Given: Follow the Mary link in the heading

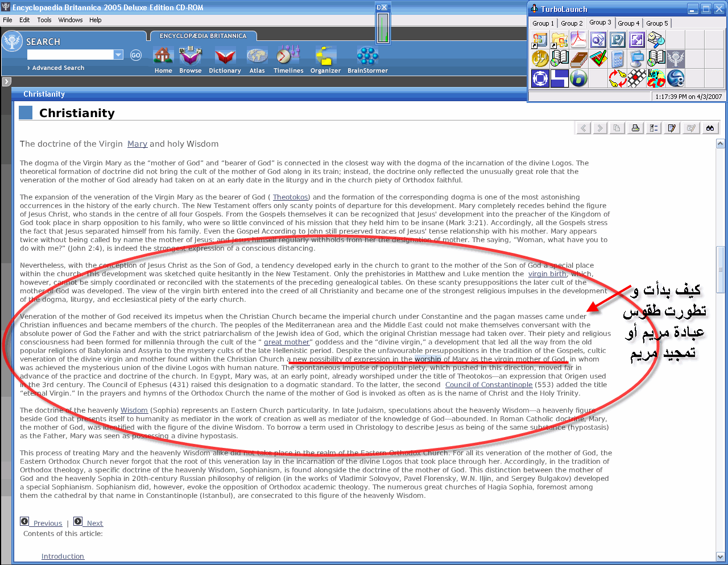Looking at the screenshot, I should [137, 144].
